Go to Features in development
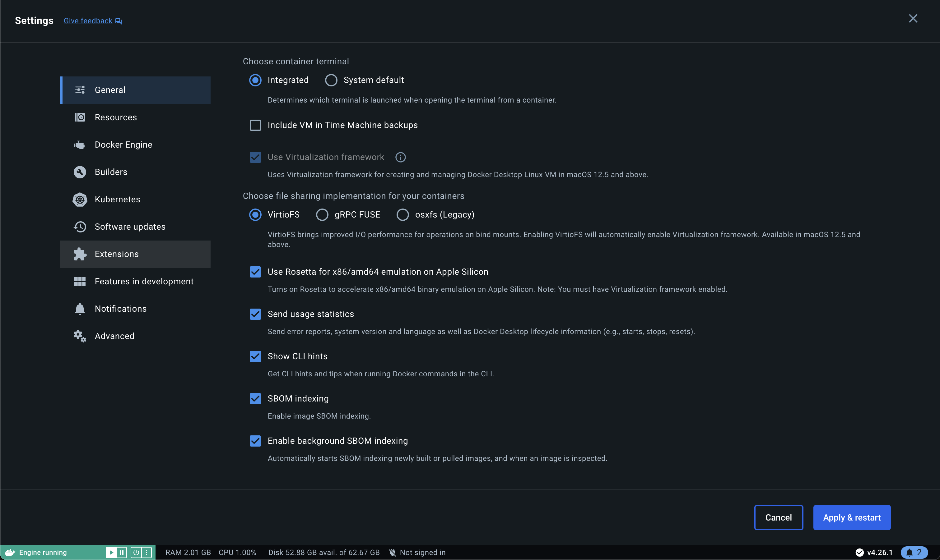940x560 pixels. pos(143,282)
